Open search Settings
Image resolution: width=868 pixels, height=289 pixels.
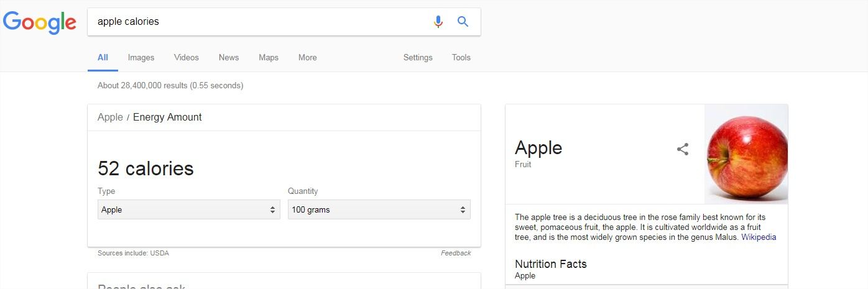418,57
